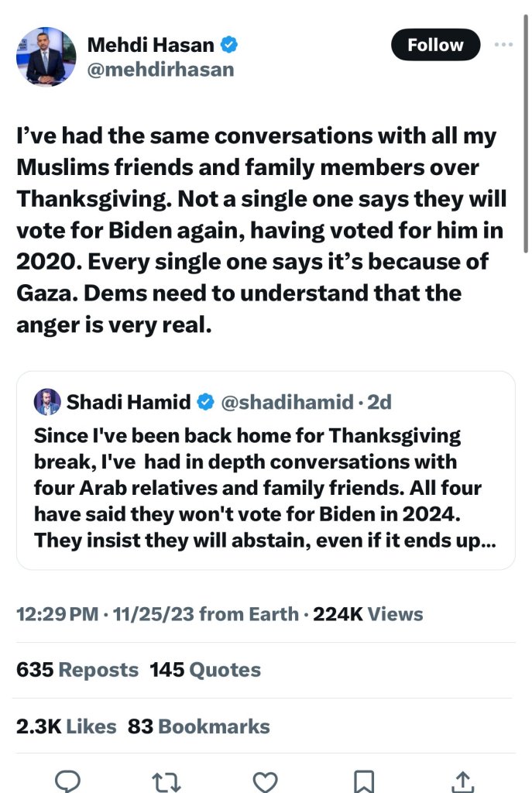Click the Mehdi Hasan display name

pyautogui.click(x=150, y=46)
